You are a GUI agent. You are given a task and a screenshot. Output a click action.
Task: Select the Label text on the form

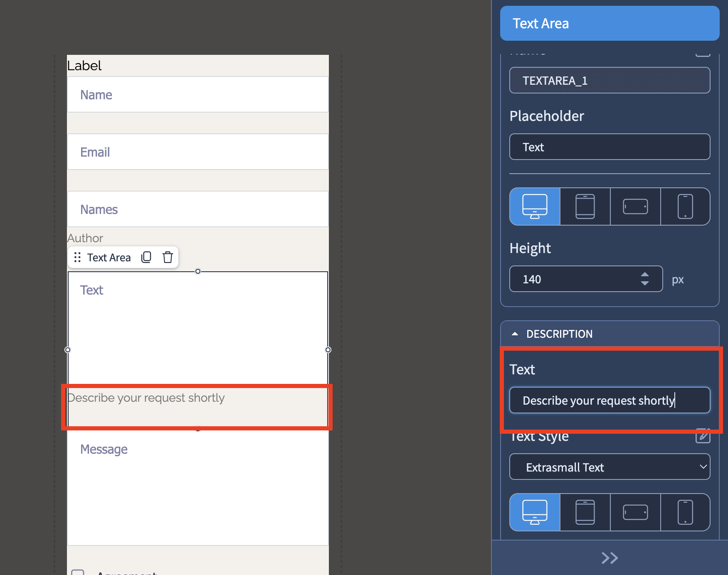pyautogui.click(x=84, y=66)
